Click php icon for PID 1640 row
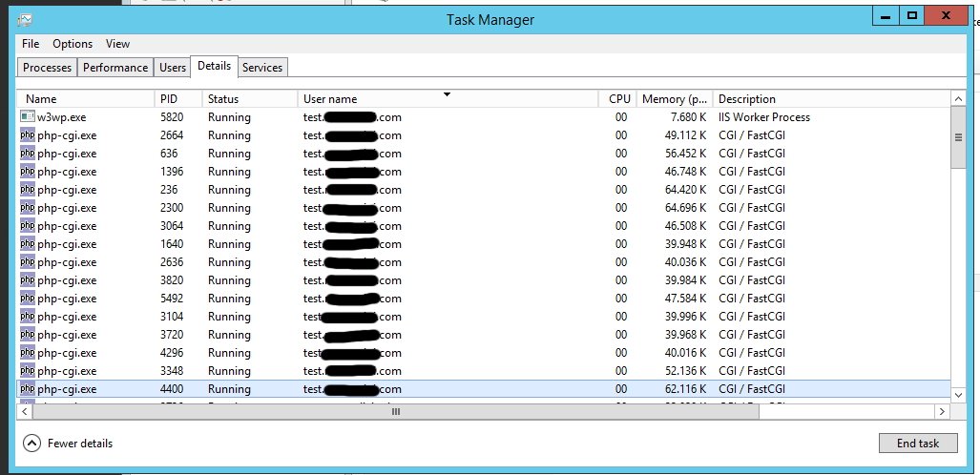This screenshot has width=980, height=475. [27, 244]
